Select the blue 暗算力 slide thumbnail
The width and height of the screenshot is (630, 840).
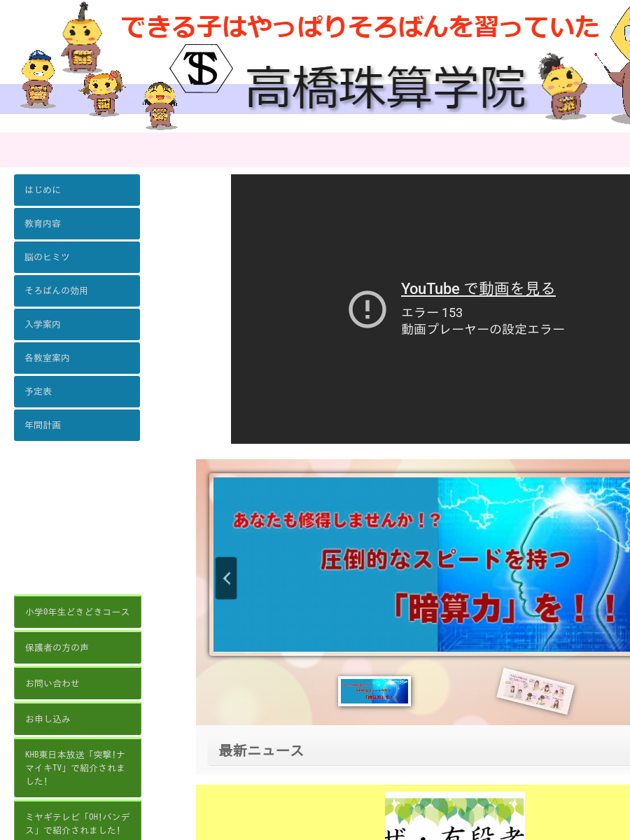pyautogui.click(x=374, y=691)
